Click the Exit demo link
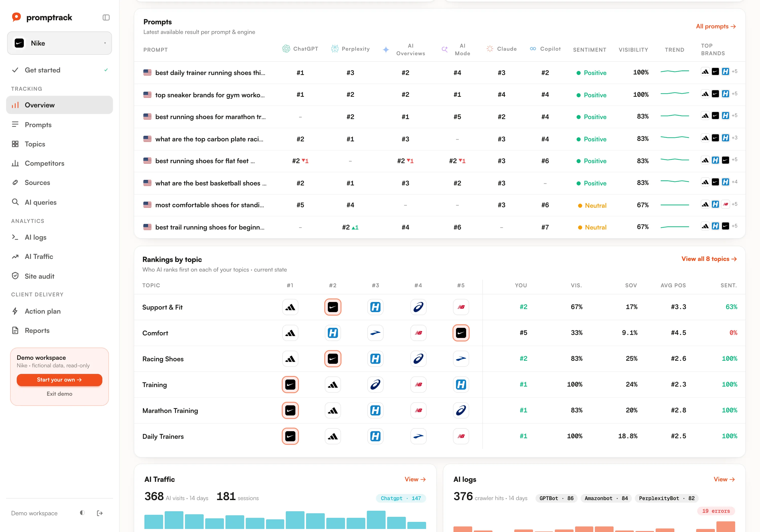Image resolution: width=760 pixels, height=532 pixels. coord(59,394)
